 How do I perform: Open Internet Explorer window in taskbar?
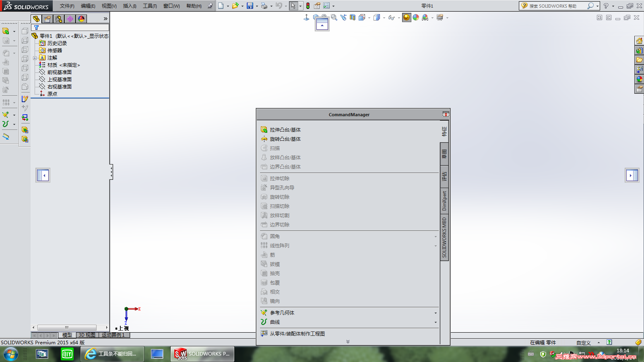click(x=113, y=354)
